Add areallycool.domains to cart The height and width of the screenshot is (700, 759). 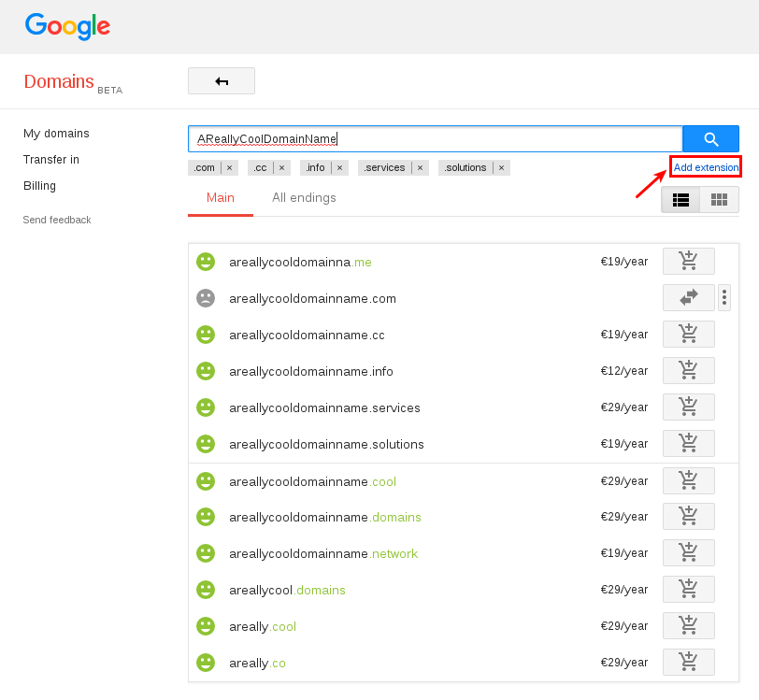coord(689,589)
